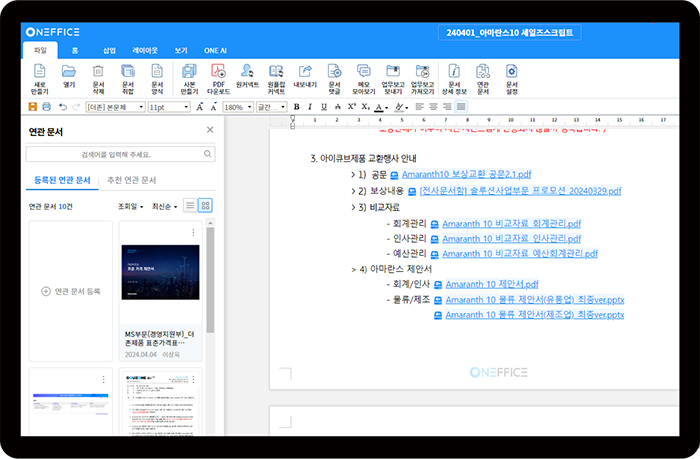Toggle superscript formatting

352,107
